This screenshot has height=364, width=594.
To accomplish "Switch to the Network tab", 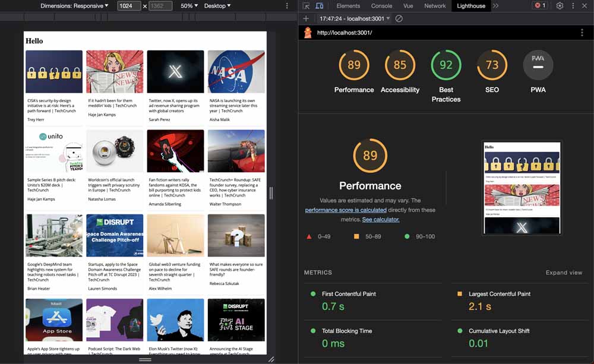I will click(x=435, y=6).
